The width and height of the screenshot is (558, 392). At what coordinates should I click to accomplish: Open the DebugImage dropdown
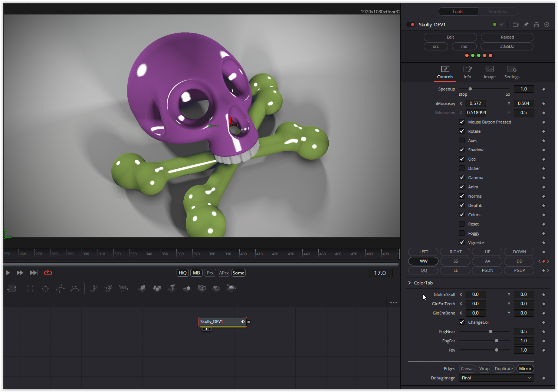coord(496,378)
